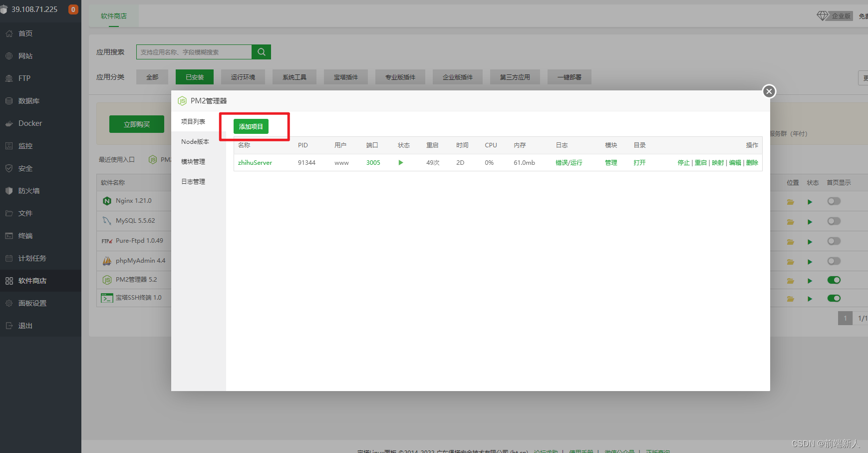
Task: Enable the phpMyAdmin homepage display toggle
Action: (834, 261)
